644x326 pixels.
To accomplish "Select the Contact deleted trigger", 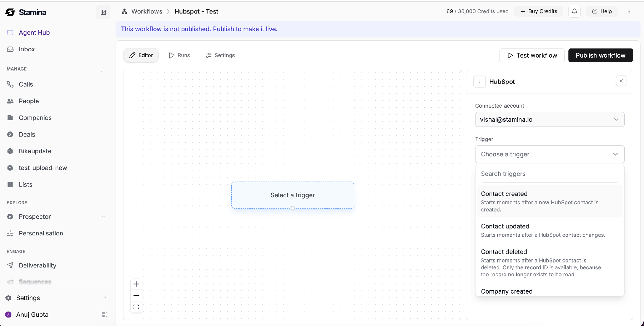I will 550,263.
